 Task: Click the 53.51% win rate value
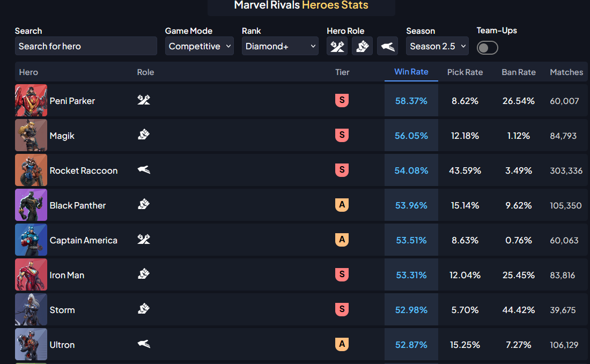411,240
